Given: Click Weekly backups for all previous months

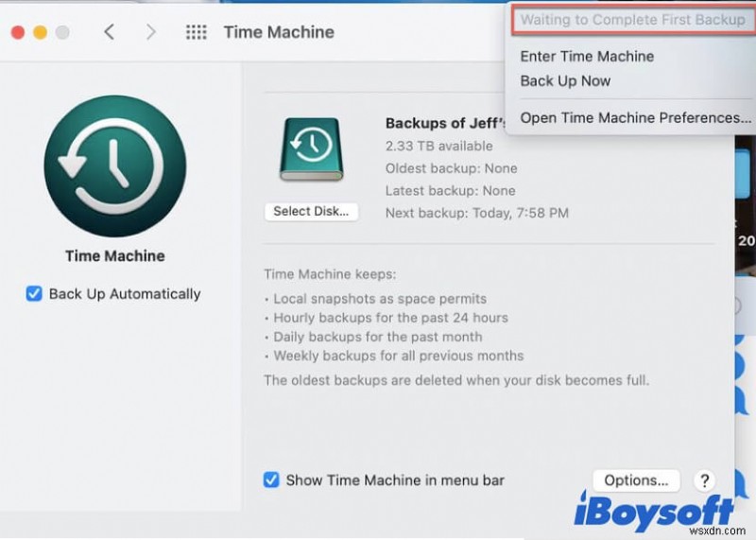Looking at the screenshot, I should click(x=398, y=356).
